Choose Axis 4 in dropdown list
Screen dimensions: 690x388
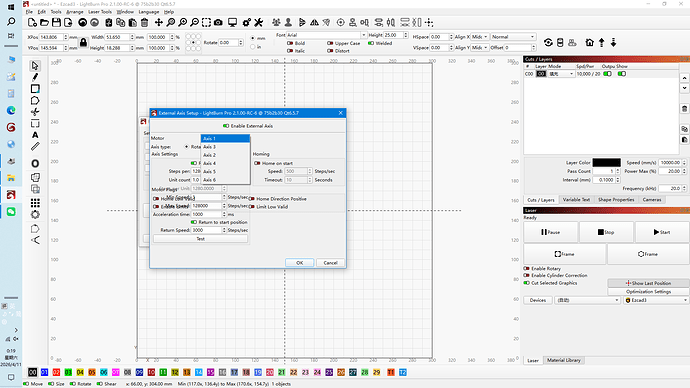click(x=225, y=163)
